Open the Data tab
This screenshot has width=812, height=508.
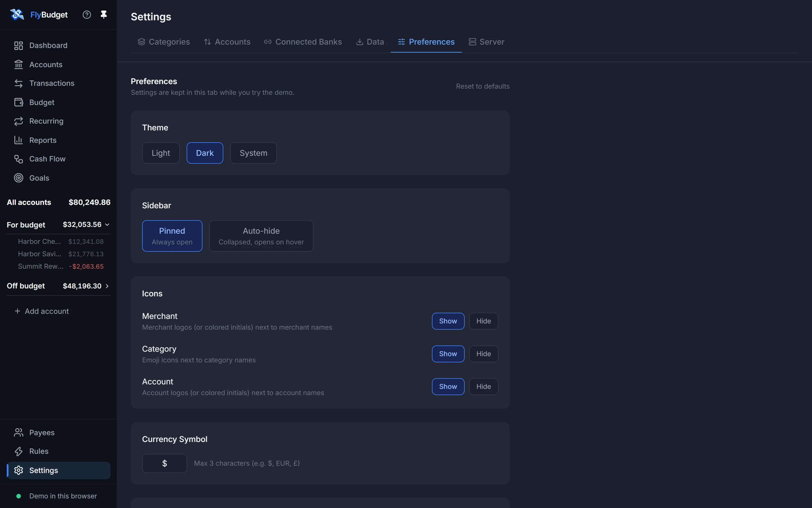point(370,42)
